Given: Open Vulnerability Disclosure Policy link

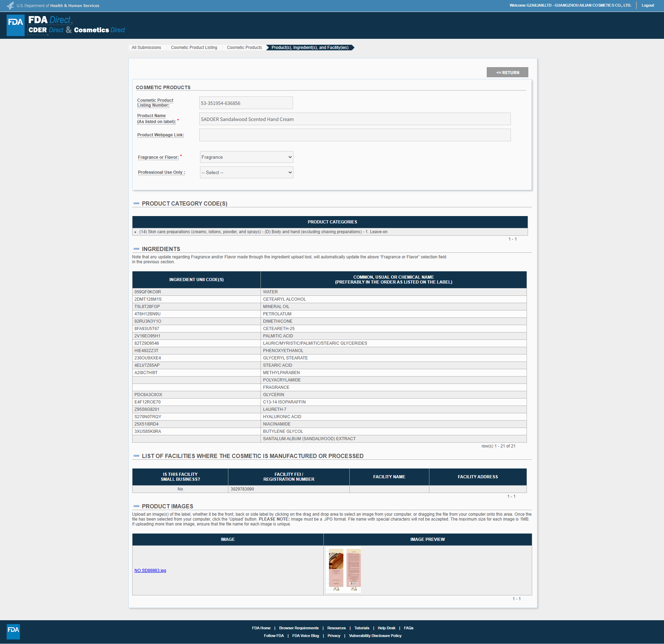Looking at the screenshot, I should (375, 636).
